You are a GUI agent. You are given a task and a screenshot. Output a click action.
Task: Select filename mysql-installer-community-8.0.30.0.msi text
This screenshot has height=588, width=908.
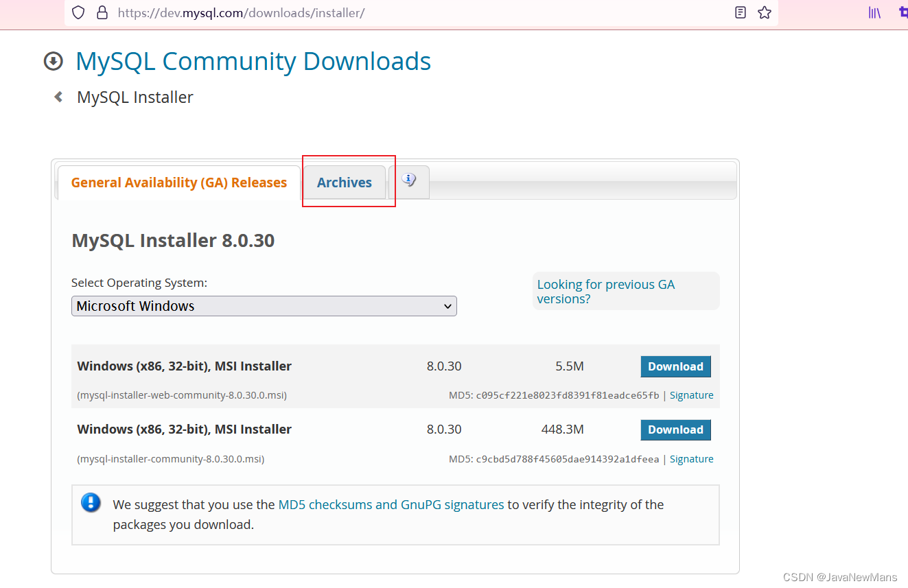(x=171, y=459)
